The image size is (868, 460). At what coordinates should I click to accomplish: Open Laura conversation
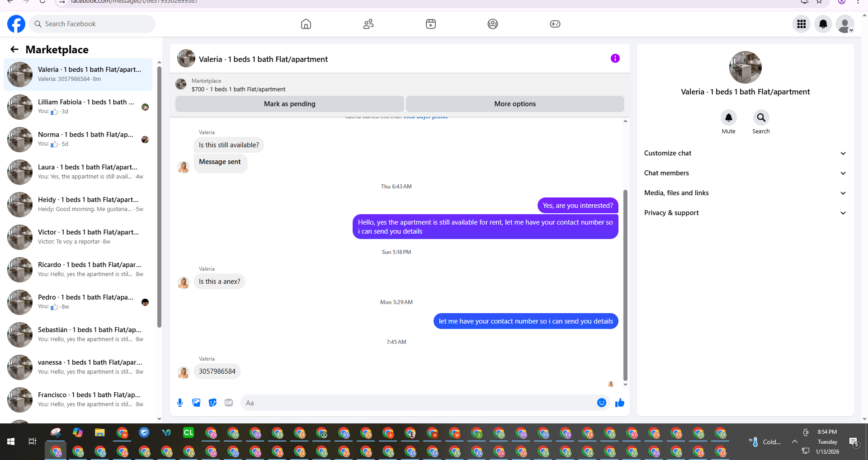tap(78, 172)
